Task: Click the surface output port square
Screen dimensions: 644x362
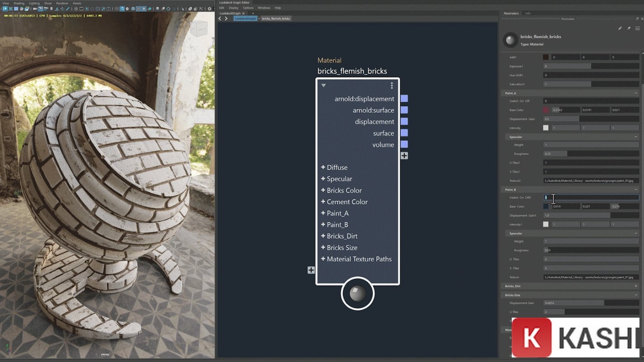Action: (x=404, y=133)
